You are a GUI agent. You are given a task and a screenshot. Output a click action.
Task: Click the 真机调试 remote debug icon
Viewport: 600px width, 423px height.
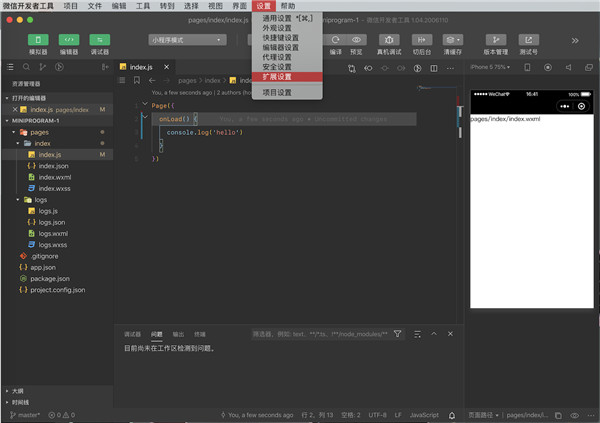coord(389,40)
